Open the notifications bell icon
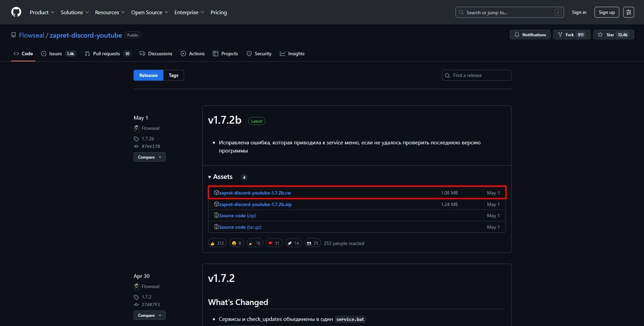 [x=517, y=34]
